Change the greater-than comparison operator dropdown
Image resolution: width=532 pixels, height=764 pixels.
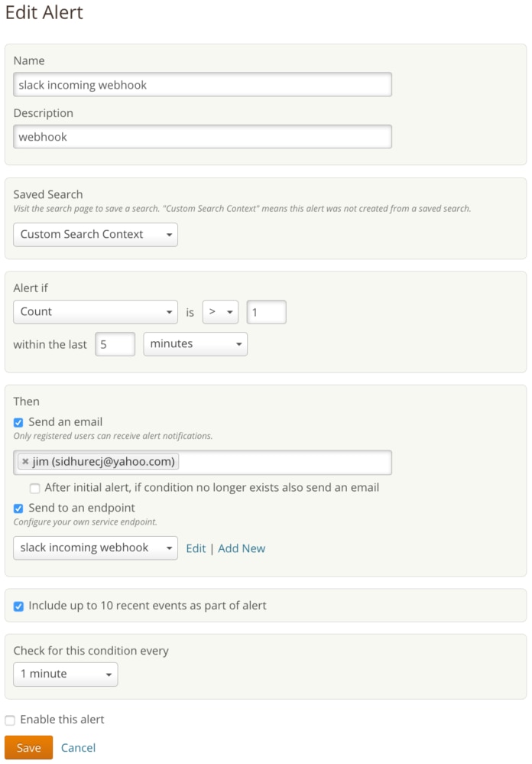coord(220,312)
